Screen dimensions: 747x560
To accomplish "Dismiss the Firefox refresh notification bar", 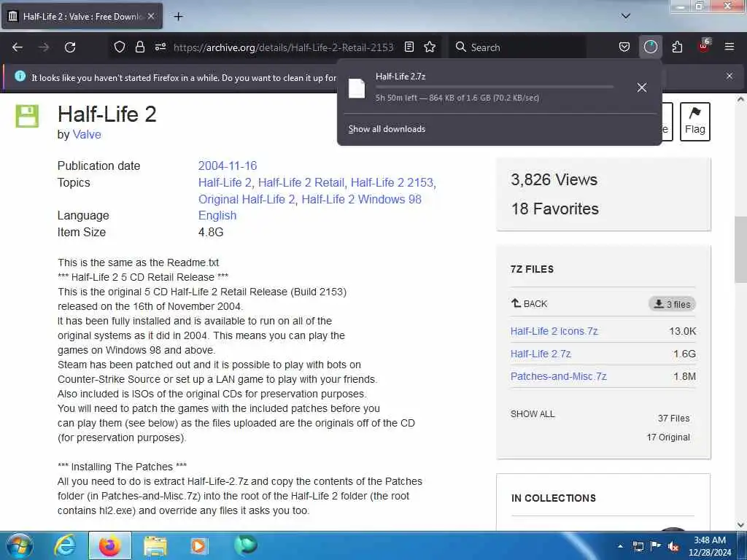I will [x=729, y=76].
